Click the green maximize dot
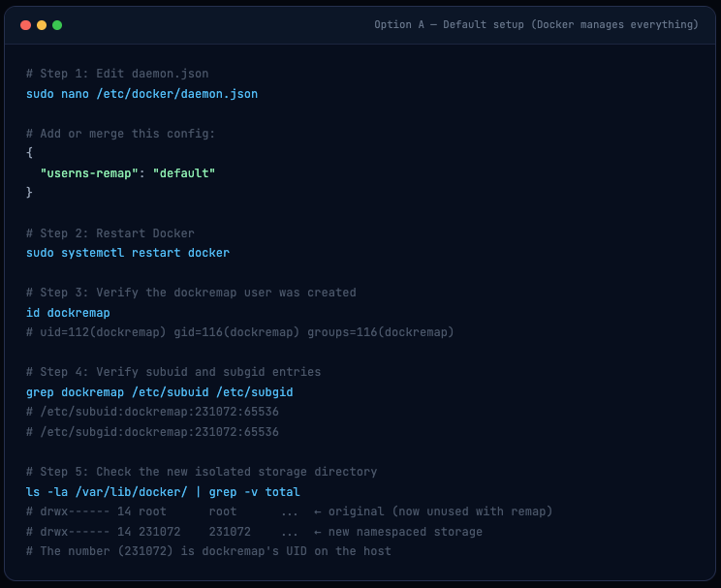This screenshot has width=721, height=588. [x=57, y=25]
